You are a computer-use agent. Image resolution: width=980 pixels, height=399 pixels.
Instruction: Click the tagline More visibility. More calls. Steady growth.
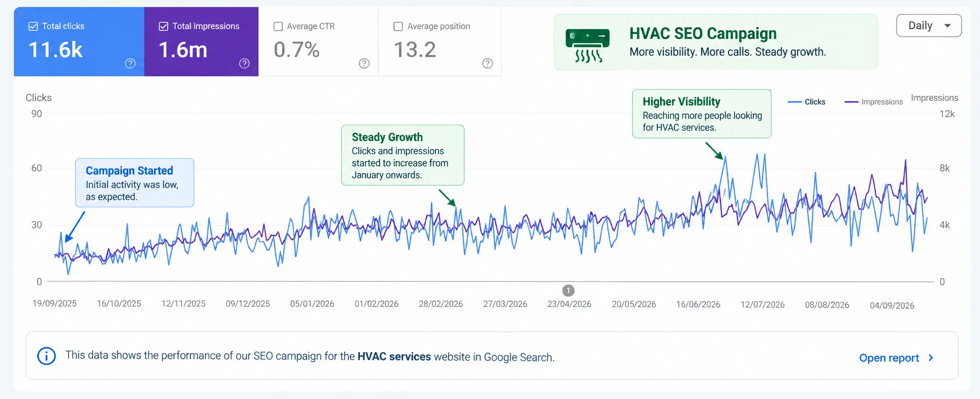coord(728,52)
